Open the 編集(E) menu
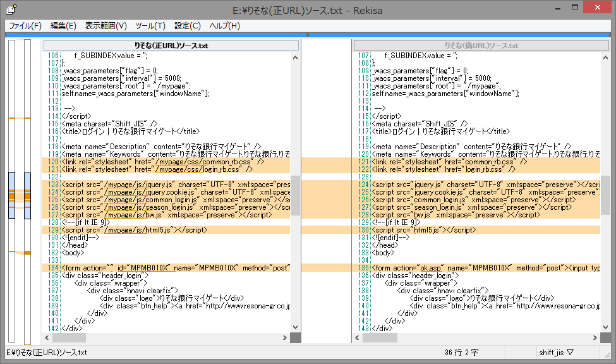 pyautogui.click(x=63, y=26)
